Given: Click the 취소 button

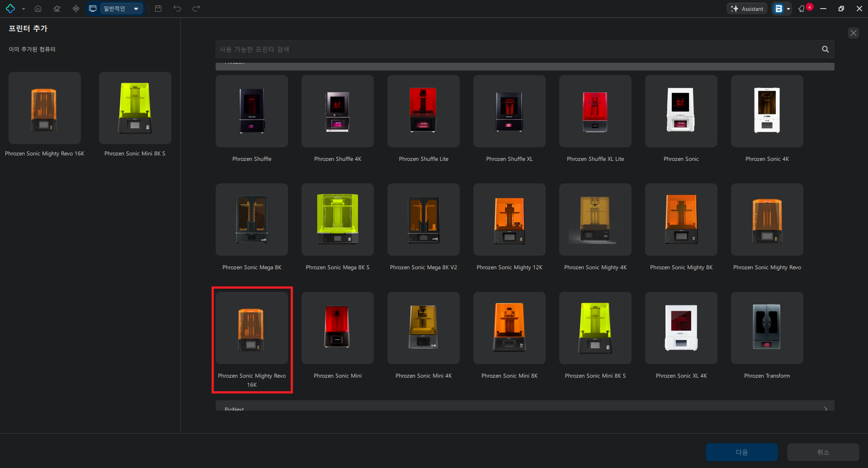Looking at the screenshot, I should point(823,452).
